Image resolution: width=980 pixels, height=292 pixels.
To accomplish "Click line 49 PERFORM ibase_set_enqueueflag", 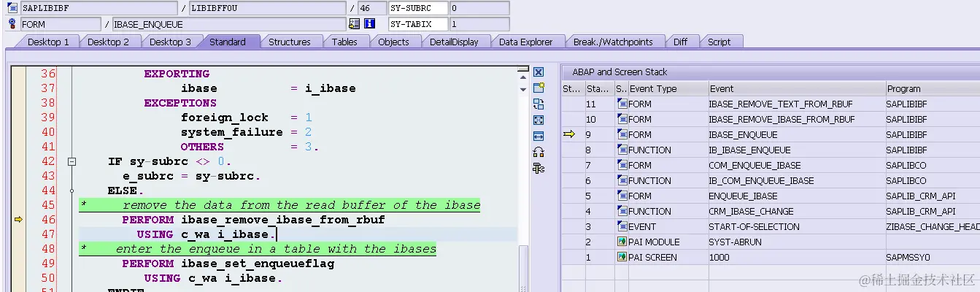I will 228,264.
